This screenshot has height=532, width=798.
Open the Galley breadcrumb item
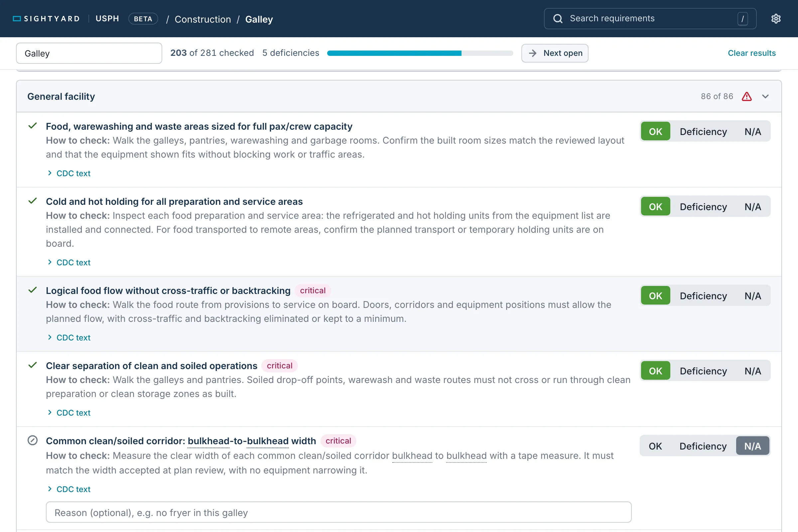259,19
